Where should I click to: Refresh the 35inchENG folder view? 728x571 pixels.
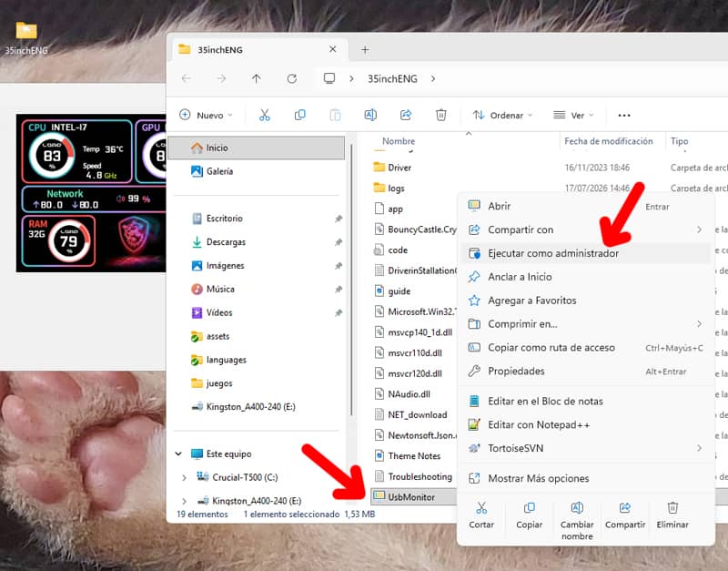(x=291, y=78)
